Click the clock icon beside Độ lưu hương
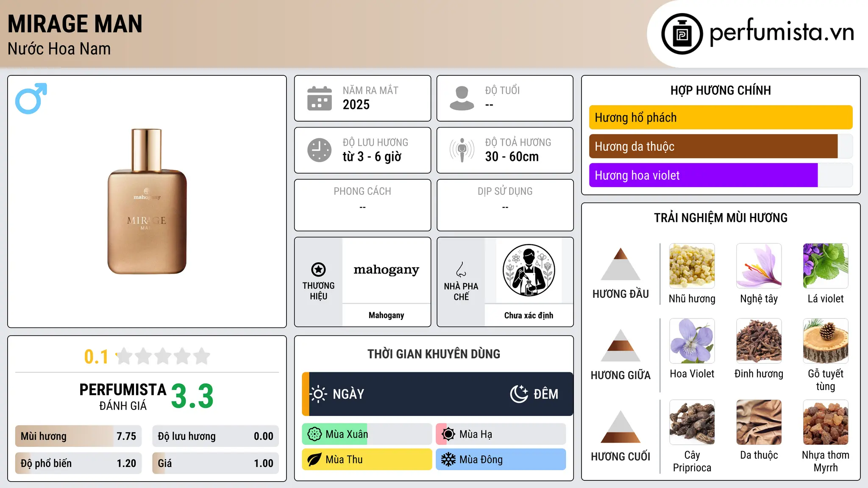The width and height of the screenshot is (868, 488). tap(320, 150)
